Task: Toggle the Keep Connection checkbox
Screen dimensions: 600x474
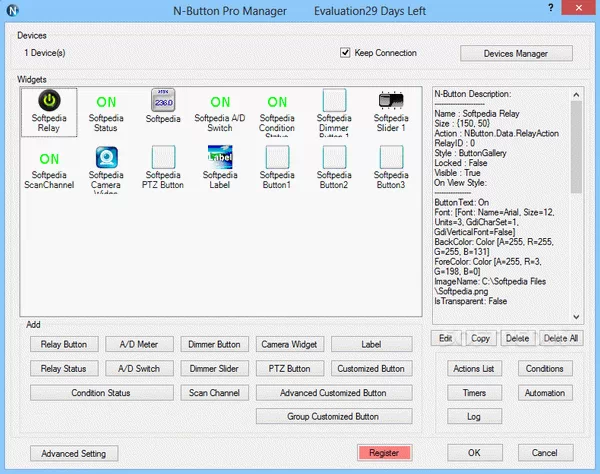Action: tap(346, 53)
